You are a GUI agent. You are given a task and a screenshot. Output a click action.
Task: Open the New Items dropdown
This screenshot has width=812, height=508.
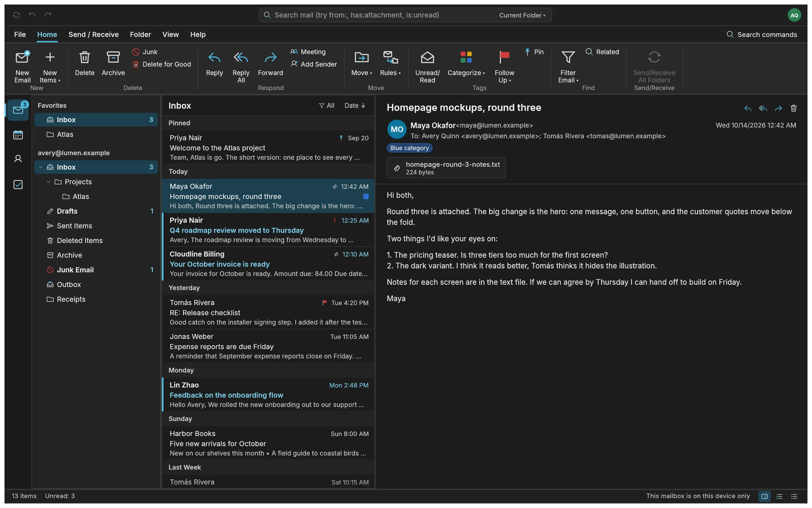[50, 67]
